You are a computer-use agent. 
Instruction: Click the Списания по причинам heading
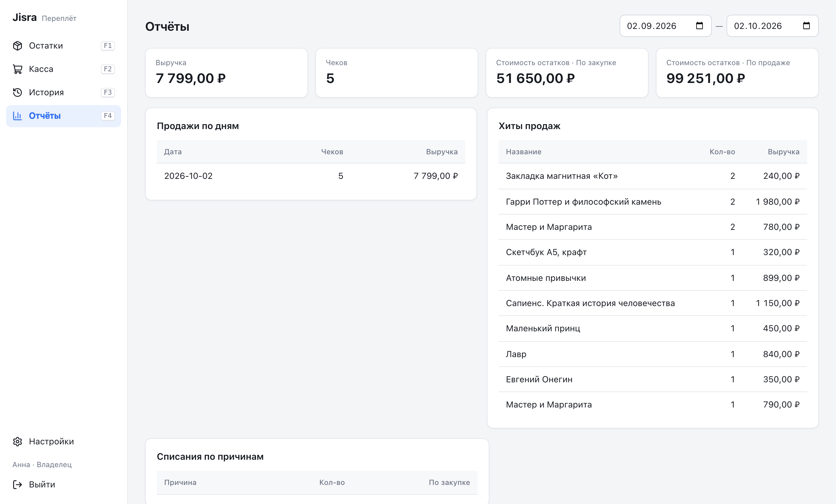tap(210, 456)
